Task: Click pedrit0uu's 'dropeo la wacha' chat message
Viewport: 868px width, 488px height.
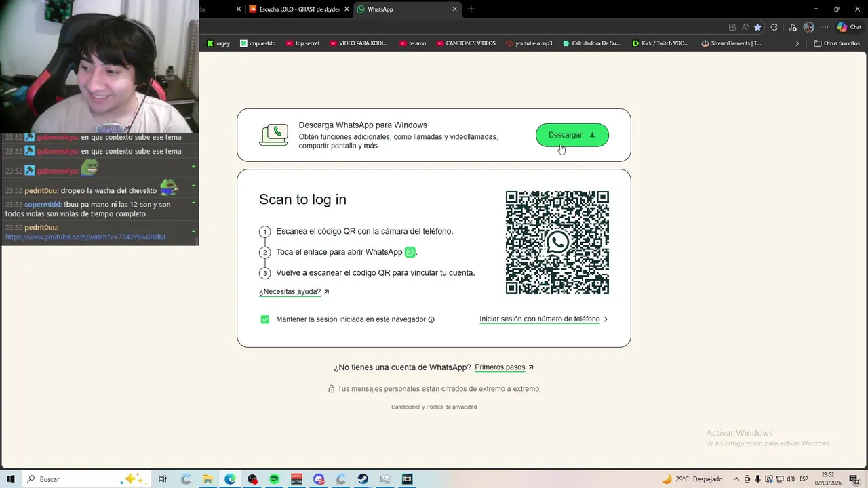Action: [x=108, y=191]
